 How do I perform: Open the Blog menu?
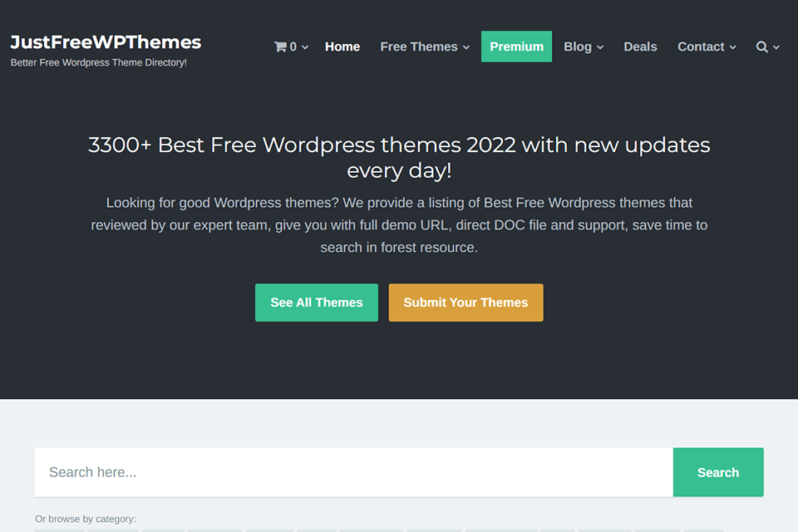point(578,47)
